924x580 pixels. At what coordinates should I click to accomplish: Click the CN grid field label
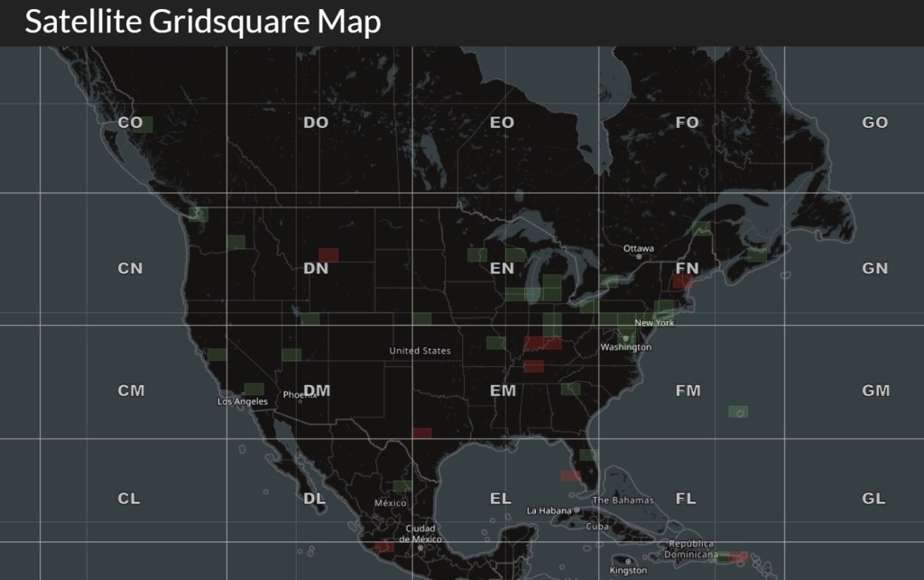[x=130, y=269]
